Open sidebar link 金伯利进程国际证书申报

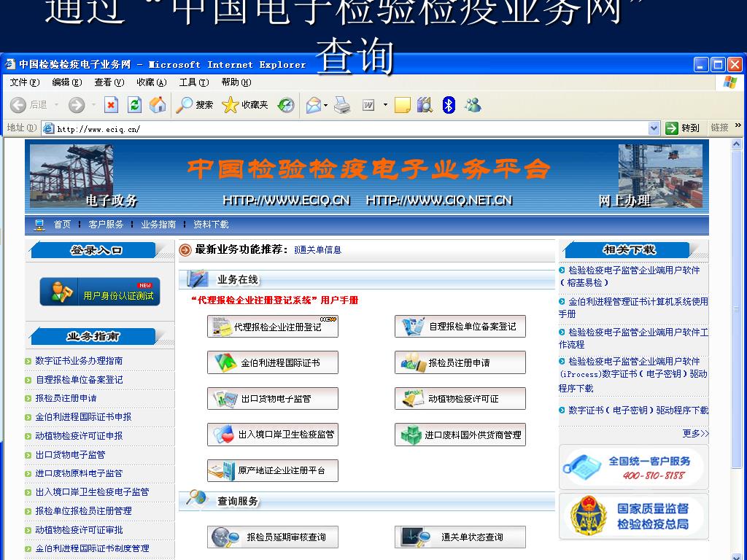pos(83,416)
